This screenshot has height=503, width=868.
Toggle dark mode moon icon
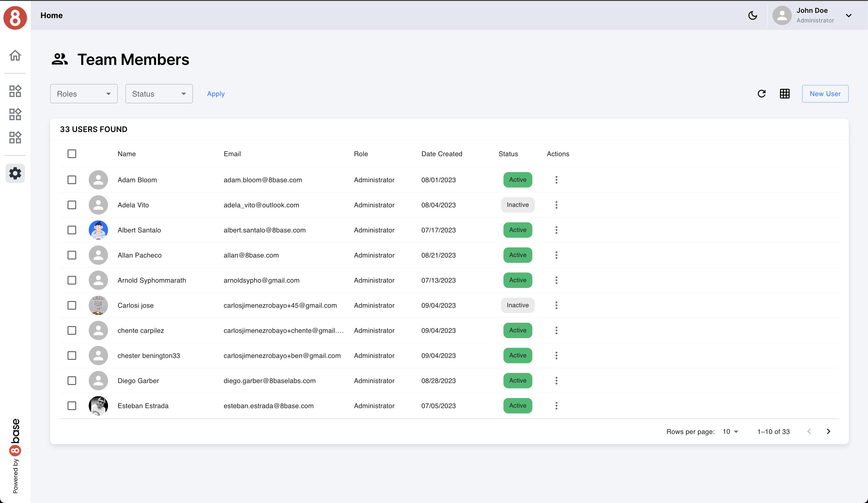pos(753,15)
